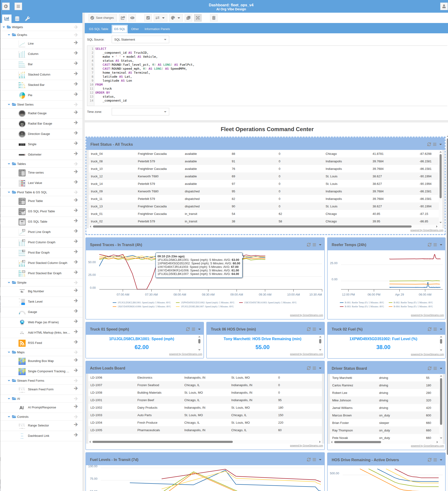Switch to the GS SQL Table tab
This screenshot has height=491, width=448.
(x=98, y=29)
